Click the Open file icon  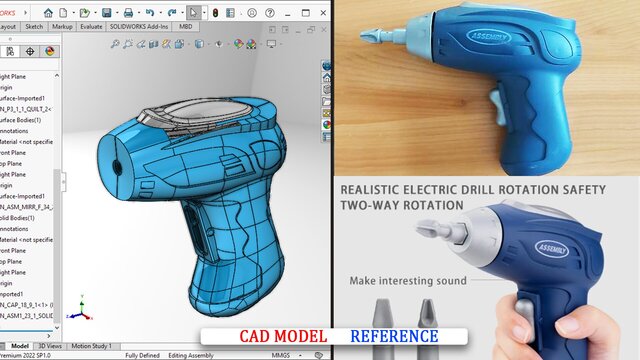(84, 13)
